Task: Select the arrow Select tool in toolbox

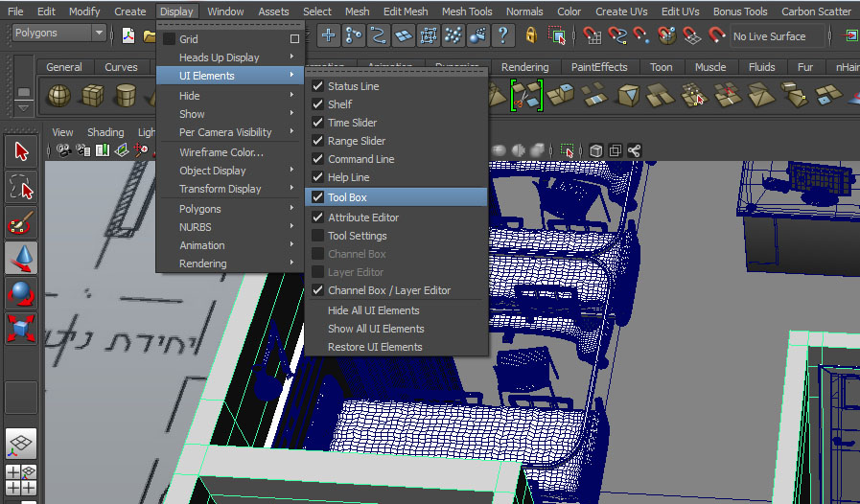Action: [21, 151]
